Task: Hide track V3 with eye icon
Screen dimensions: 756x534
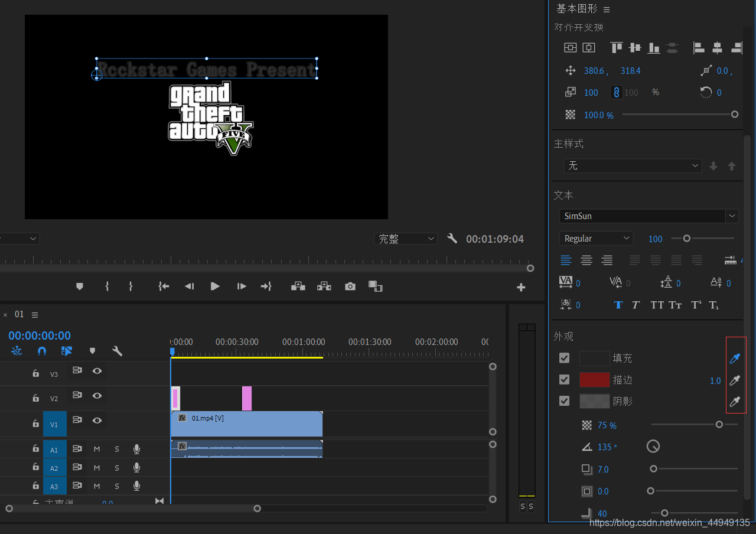Action: point(97,371)
